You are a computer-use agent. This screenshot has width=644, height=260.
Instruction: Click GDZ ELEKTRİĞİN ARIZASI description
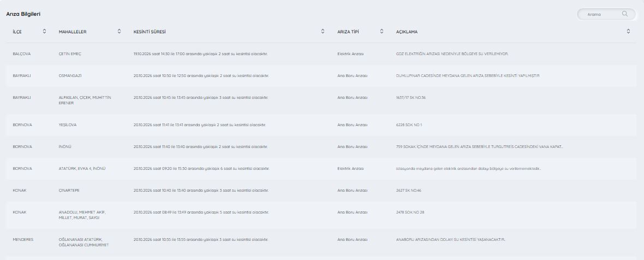pos(452,54)
